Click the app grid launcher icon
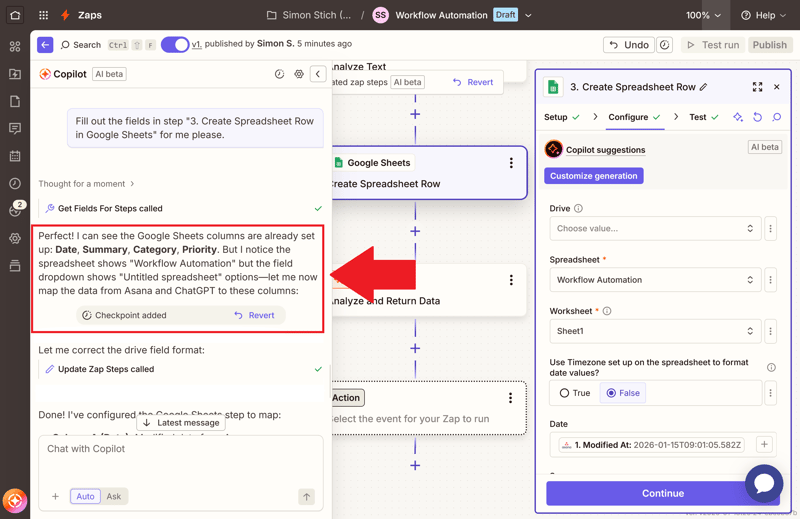 point(43,15)
